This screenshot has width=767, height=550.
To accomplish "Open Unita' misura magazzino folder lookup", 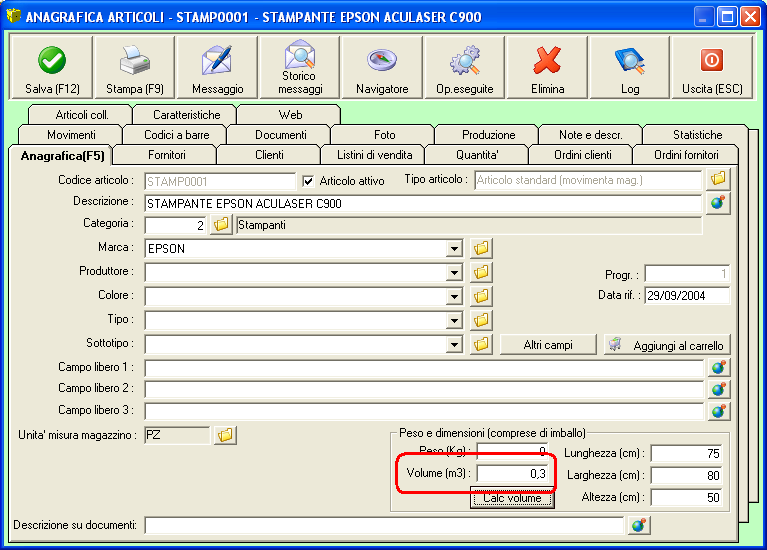I will (226, 435).
